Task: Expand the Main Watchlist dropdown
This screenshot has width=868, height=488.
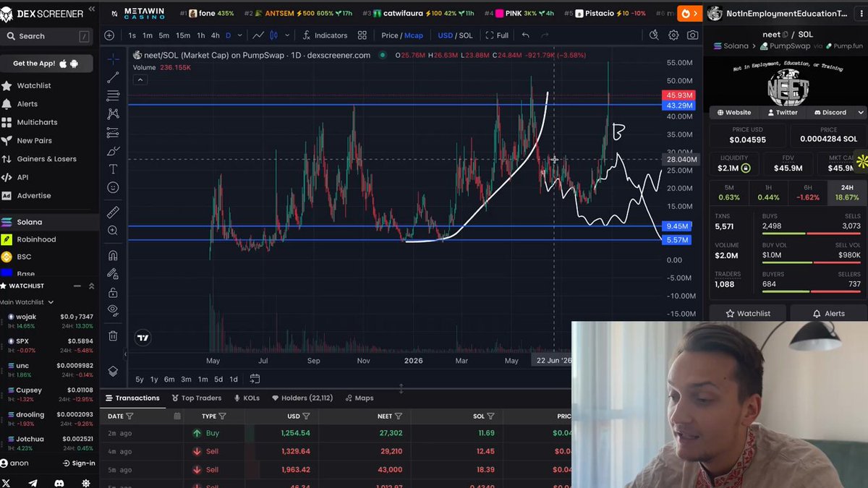Action: (50, 302)
